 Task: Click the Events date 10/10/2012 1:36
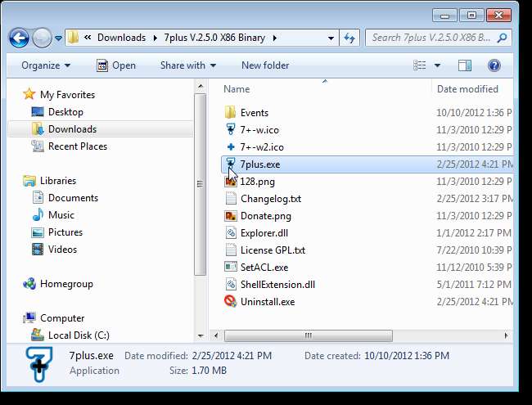(x=474, y=112)
